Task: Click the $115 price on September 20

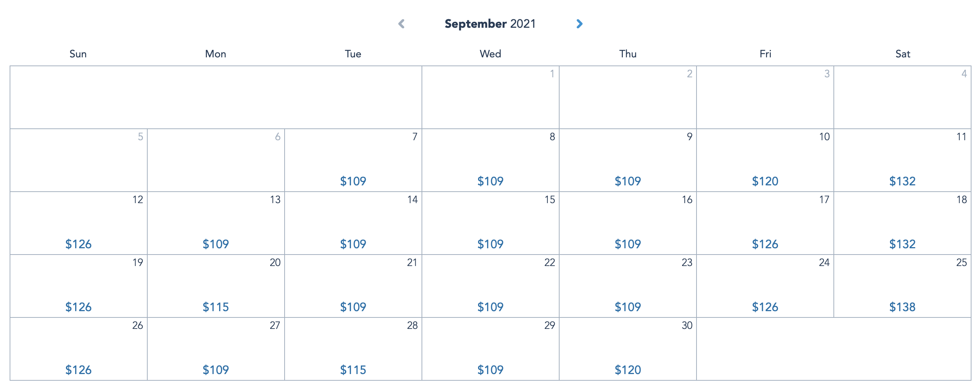Action: pyautogui.click(x=216, y=307)
